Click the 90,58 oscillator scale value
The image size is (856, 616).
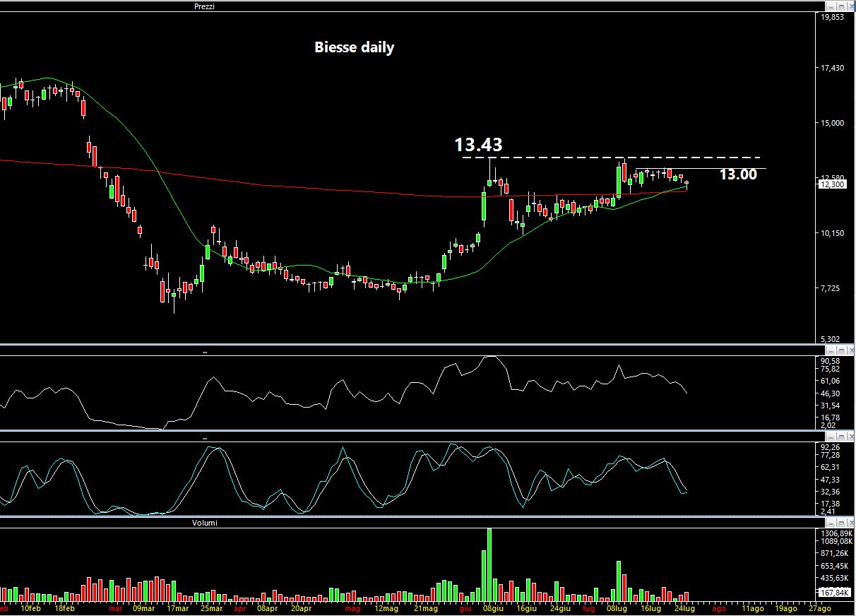point(830,361)
